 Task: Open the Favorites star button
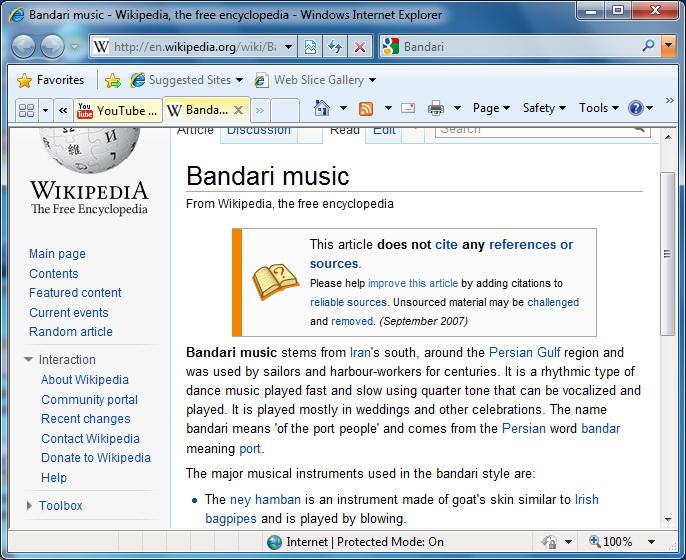50,80
